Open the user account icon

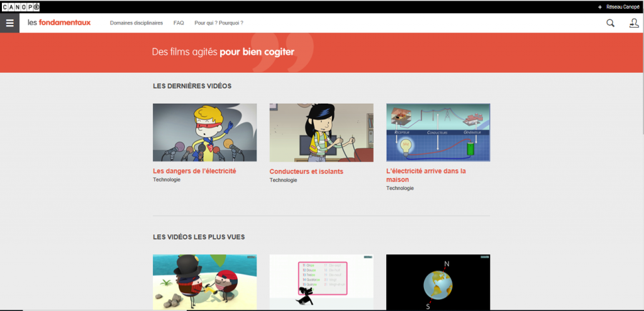coord(634,23)
